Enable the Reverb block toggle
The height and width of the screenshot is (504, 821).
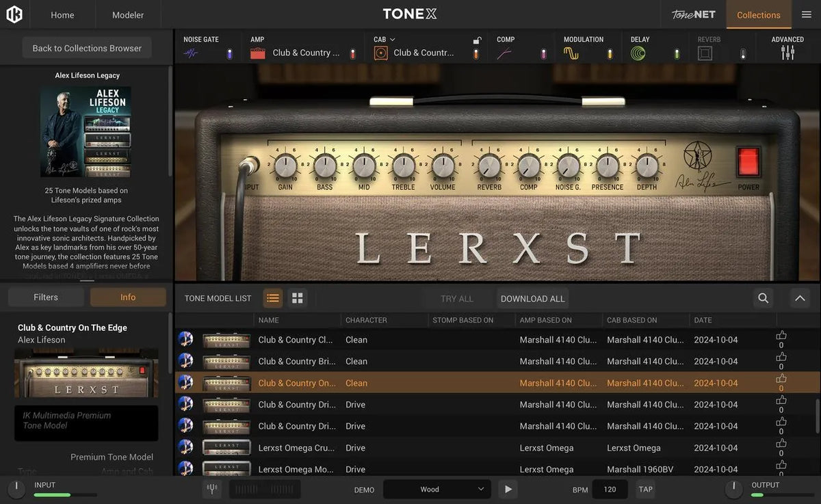tap(742, 52)
